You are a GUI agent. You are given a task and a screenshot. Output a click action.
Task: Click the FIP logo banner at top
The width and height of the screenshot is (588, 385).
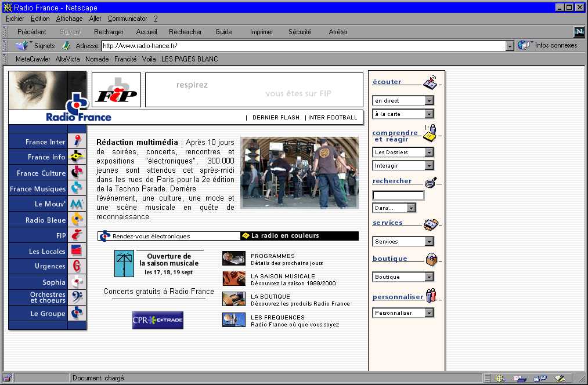point(116,90)
